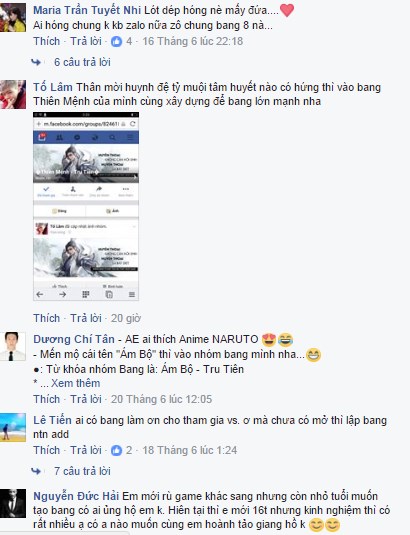This screenshot has width=410, height=535.
Task: Open Tố Lâm's avatar
Action: [13, 95]
